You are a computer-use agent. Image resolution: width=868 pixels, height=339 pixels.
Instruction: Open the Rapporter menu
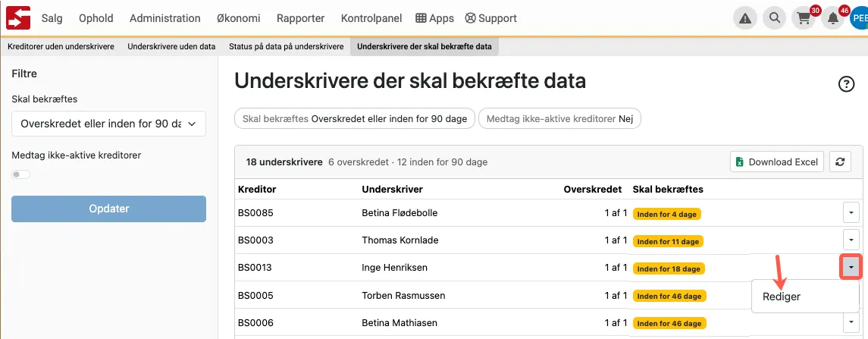pyautogui.click(x=301, y=18)
